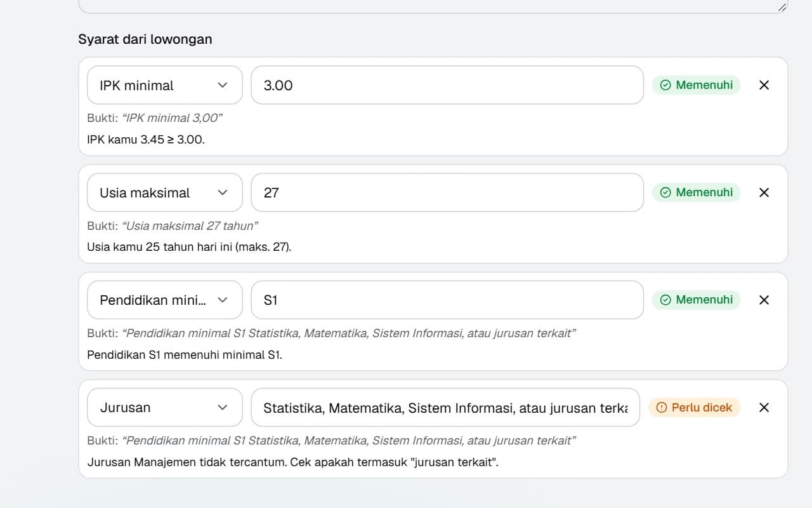
Task: Open the Pendidikan minimal type dropdown
Action: (165, 300)
